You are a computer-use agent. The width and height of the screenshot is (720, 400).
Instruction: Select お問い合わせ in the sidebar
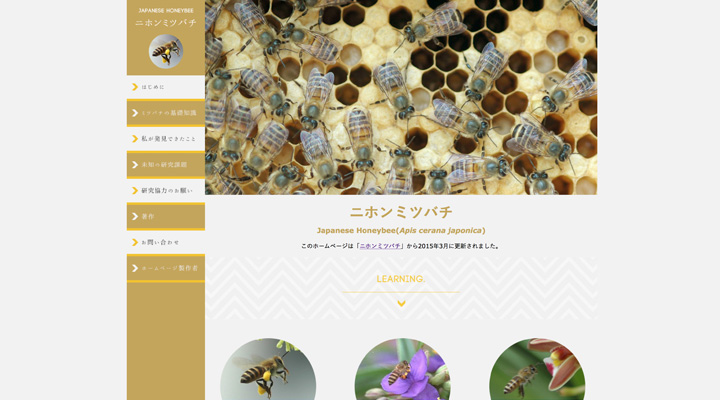point(160,242)
